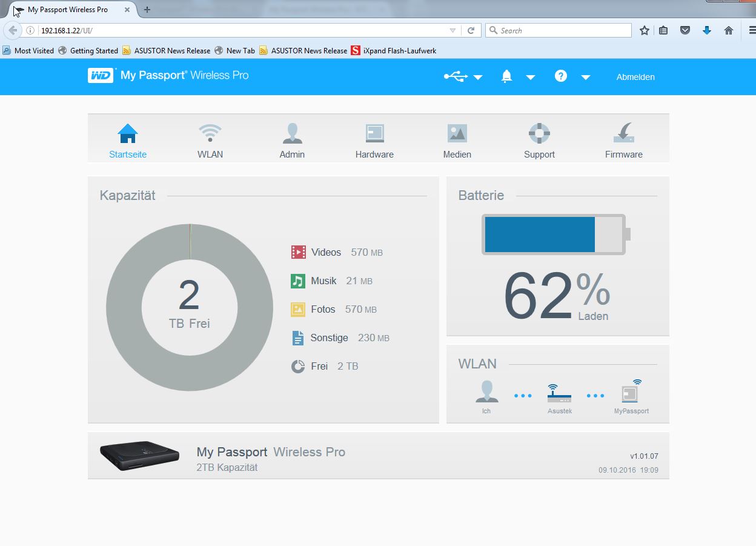Image resolution: width=756 pixels, height=546 pixels.
Task: Click the Fotos picture icon
Action: click(x=298, y=309)
